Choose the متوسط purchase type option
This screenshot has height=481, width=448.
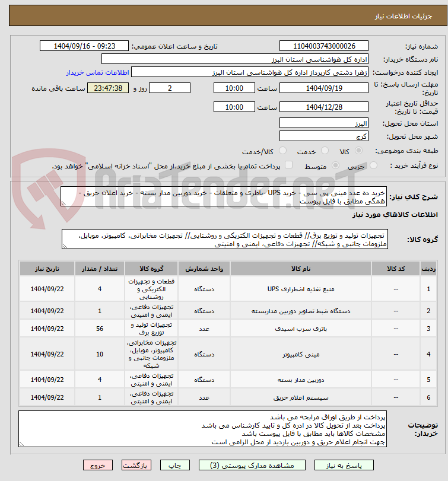coord(335,165)
